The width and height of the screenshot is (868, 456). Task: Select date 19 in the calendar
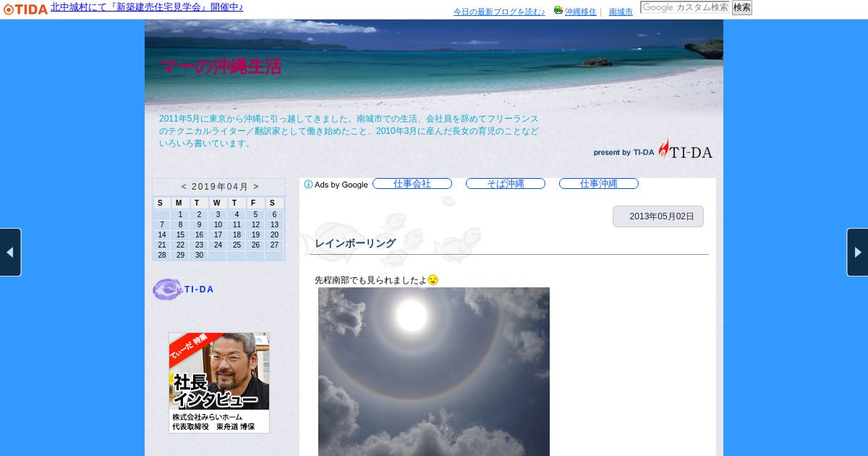pyautogui.click(x=255, y=235)
